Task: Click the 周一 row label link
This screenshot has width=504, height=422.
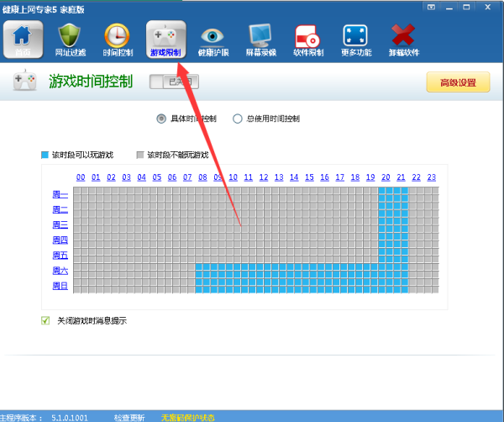Action: 60,194
